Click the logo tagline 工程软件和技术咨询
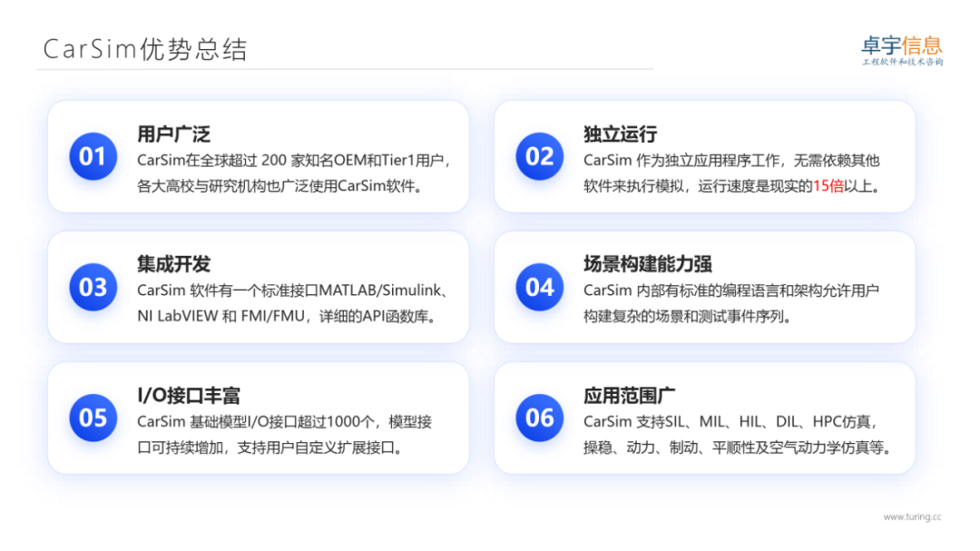 [903, 62]
